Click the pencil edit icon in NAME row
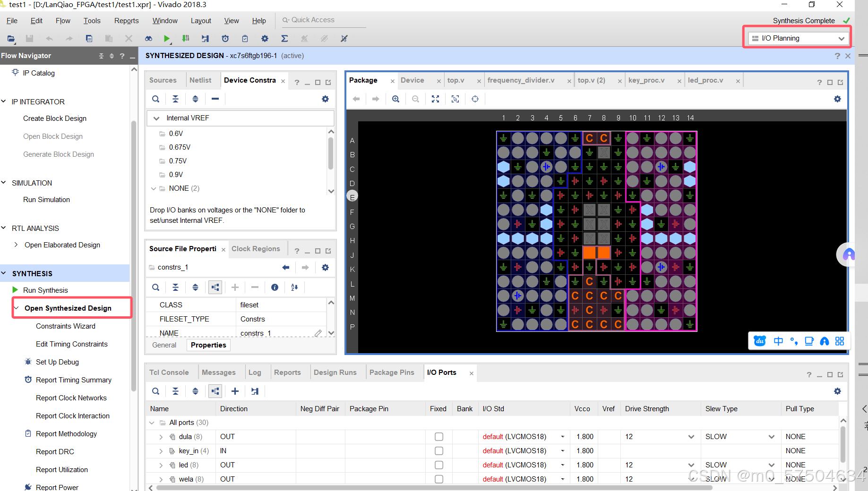Screen dimensions: 868x491 point(318,333)
